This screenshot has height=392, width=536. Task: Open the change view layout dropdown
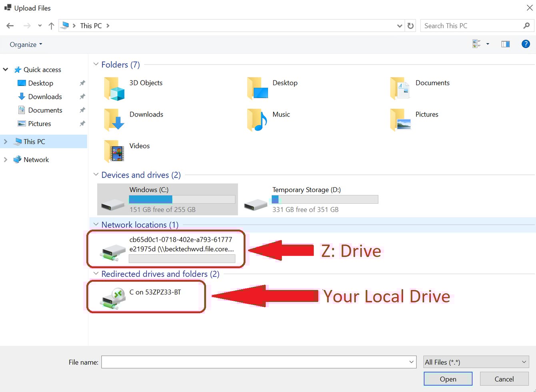pos(487,44)
